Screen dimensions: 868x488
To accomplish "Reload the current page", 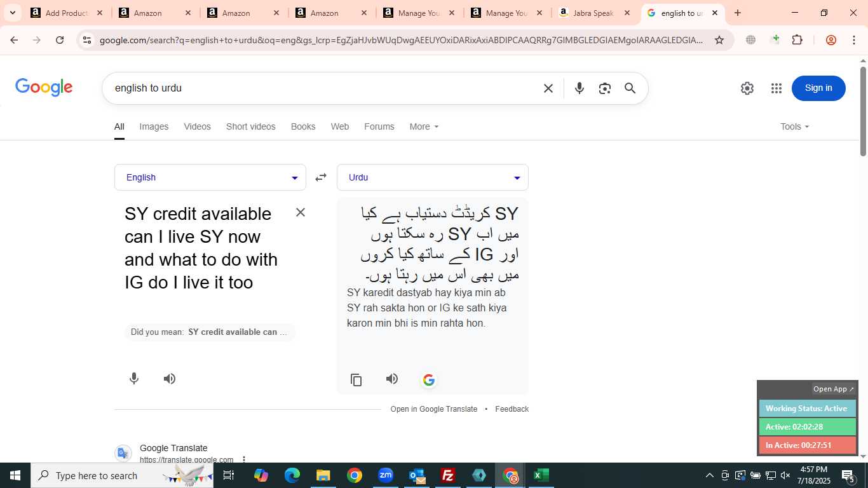I will pyautogui.click(x=60, y=40).
